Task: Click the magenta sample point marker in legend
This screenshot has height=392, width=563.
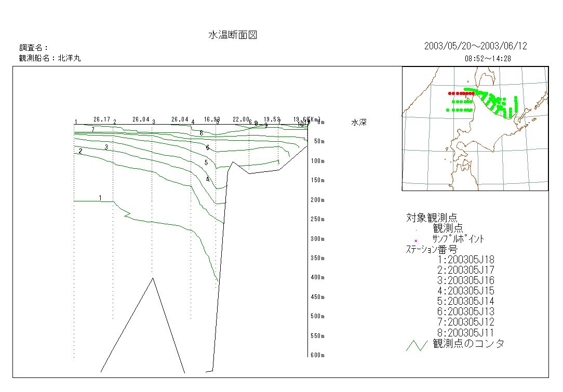Action: pyautogui.click(x=416, y=240)
